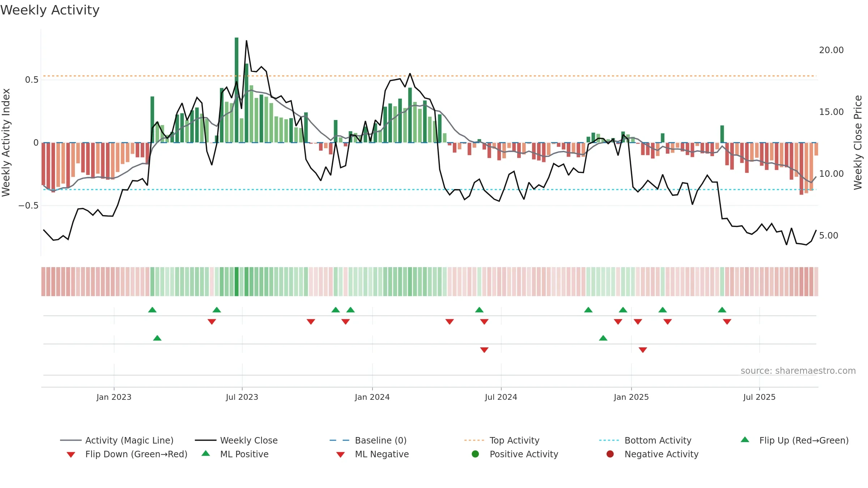This screenshot has height=488, width=868.
Task: Click the Jul 2025 axis label
Action: (759, 397)
